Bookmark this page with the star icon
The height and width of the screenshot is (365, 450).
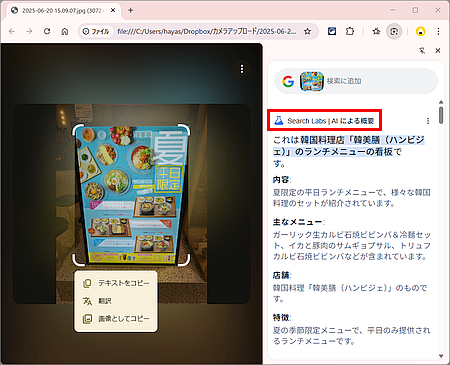coord(307,31)
